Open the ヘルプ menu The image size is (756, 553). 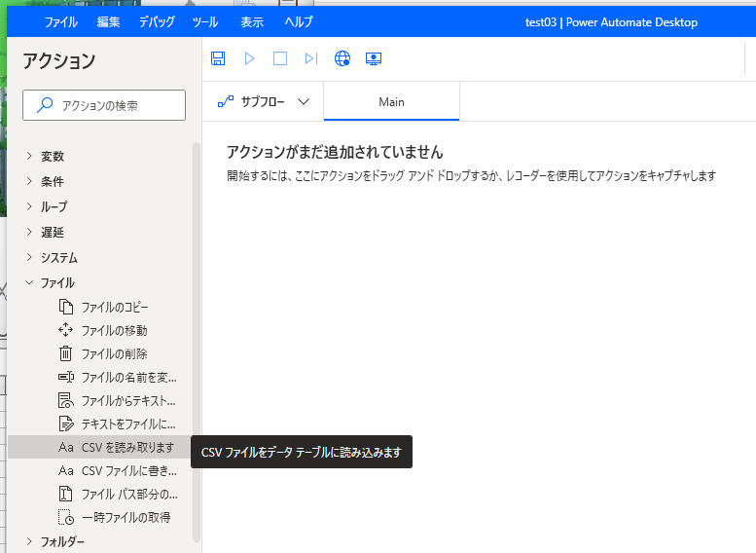[x=299, y=22]
